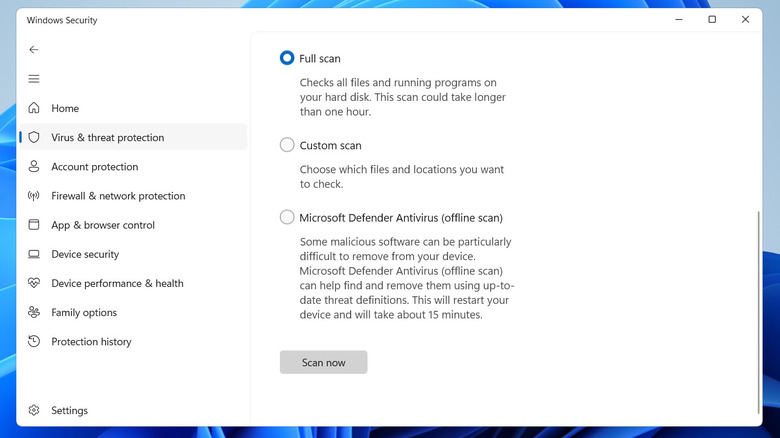Click the Protection history clock icon
Viewport: 780px width, 438px height.
[x=34, y=342]
